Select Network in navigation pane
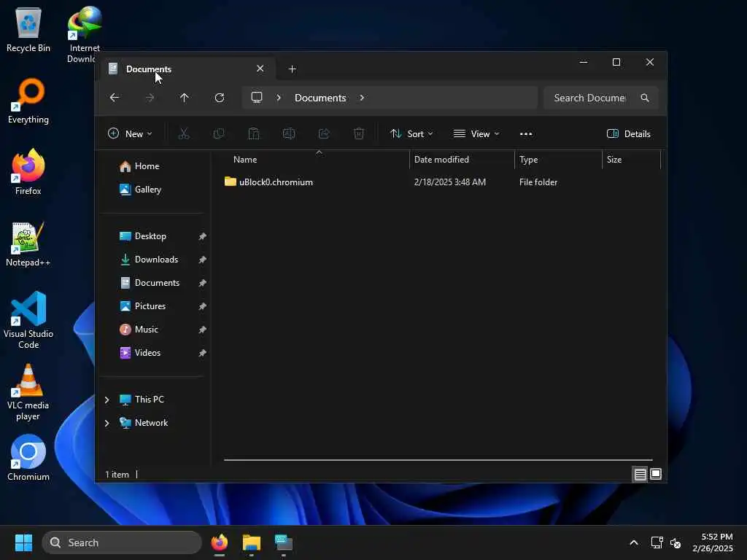Viewport: 747px width, 560px height. pos(151,423)
